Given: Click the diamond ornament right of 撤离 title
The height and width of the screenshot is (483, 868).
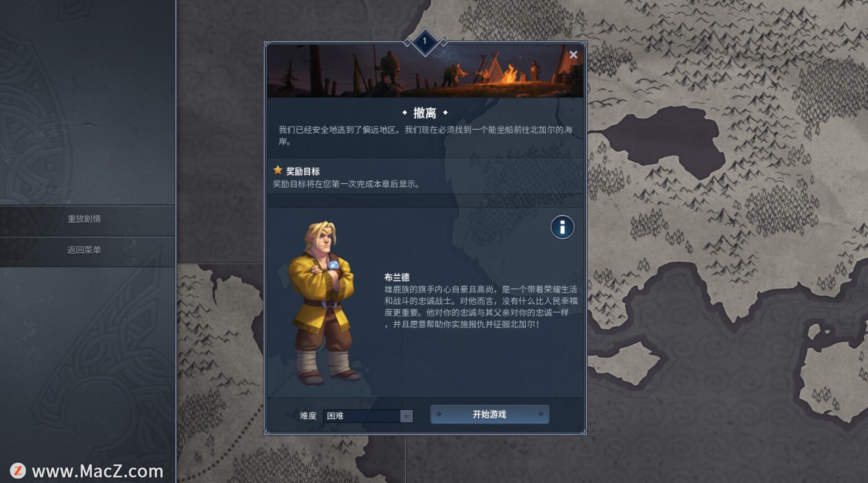Looking at the screenshot, I should pos(445,113).
